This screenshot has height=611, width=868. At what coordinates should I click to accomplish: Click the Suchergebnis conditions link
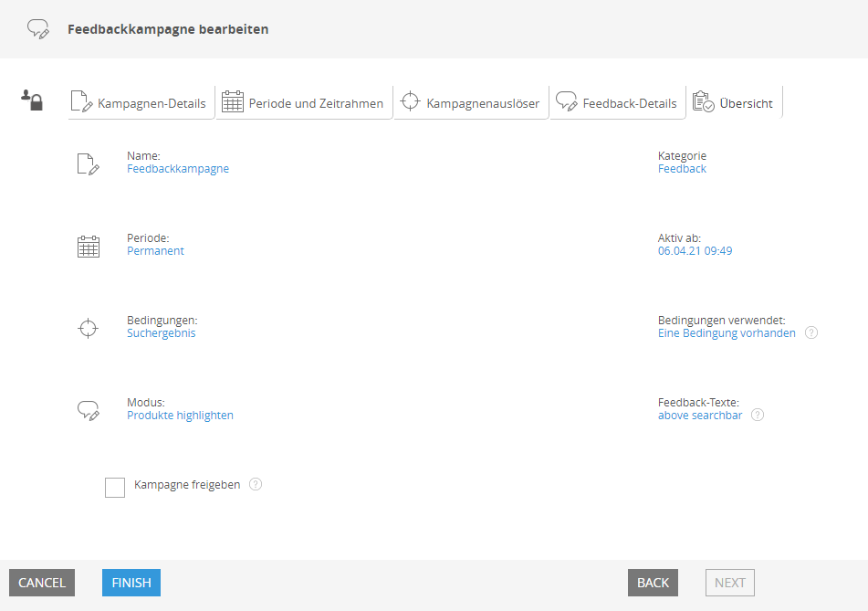point(161,333)
